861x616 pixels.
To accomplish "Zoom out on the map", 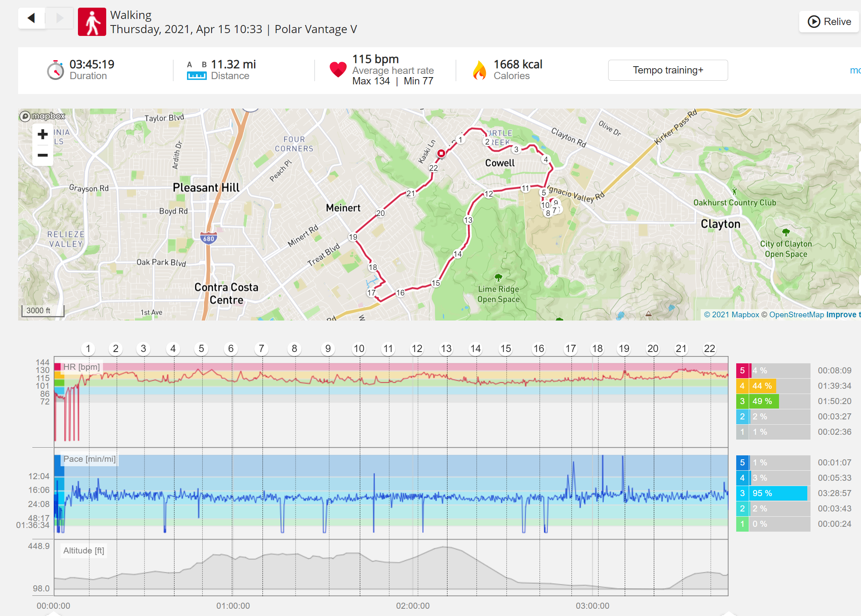I will 43,155.
